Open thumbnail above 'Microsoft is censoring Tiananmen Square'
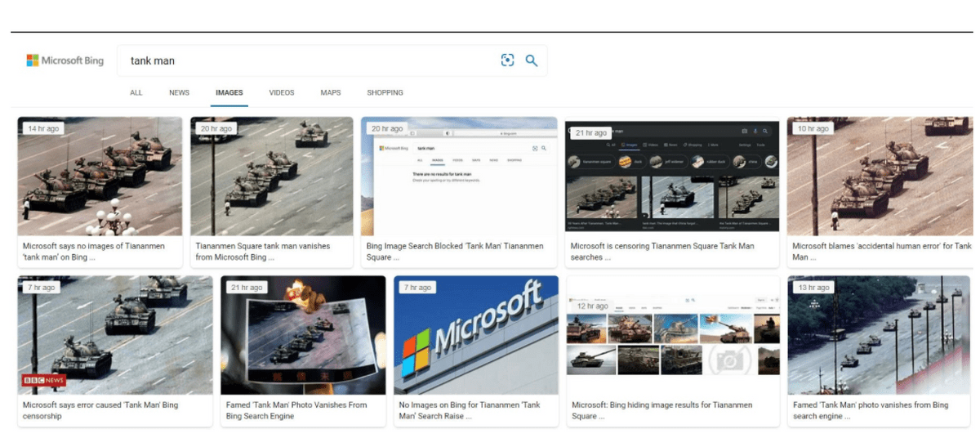This screenshot has height=438, width=980. [x=672, y=177]
